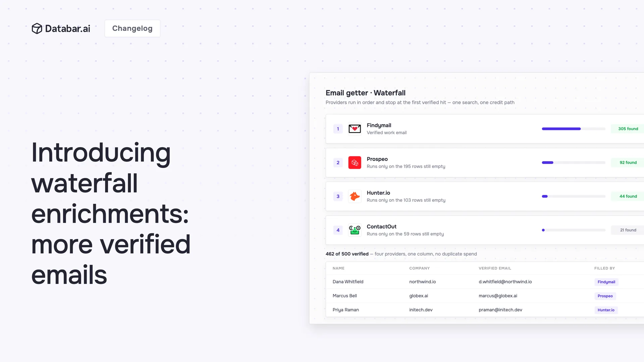Click 'Runs only on the 59 rows' text

(x=405, y=234)
